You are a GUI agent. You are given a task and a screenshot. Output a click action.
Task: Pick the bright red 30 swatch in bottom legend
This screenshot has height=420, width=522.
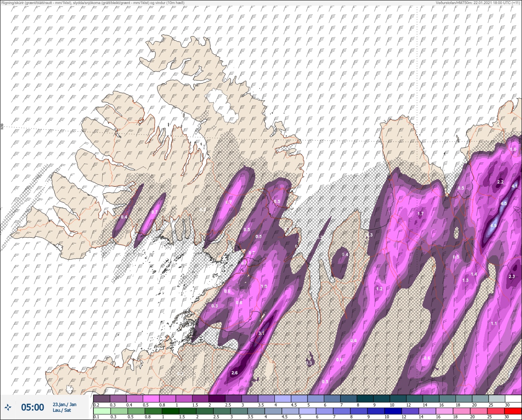click(513, 411)
